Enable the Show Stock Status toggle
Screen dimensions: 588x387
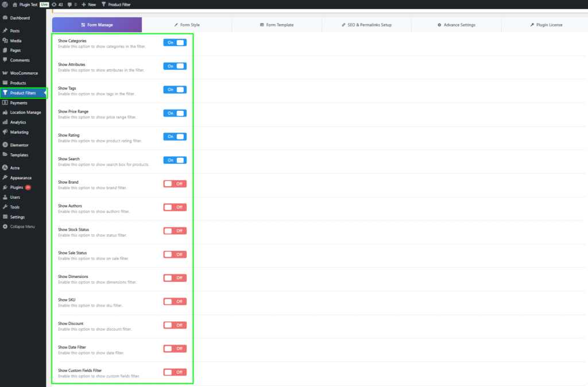[175, 231]
